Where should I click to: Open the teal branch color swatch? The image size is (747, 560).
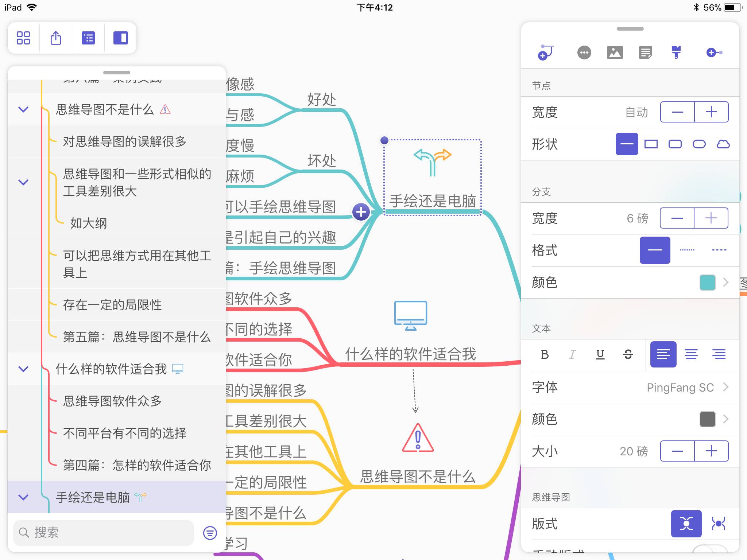pos(707,283)
